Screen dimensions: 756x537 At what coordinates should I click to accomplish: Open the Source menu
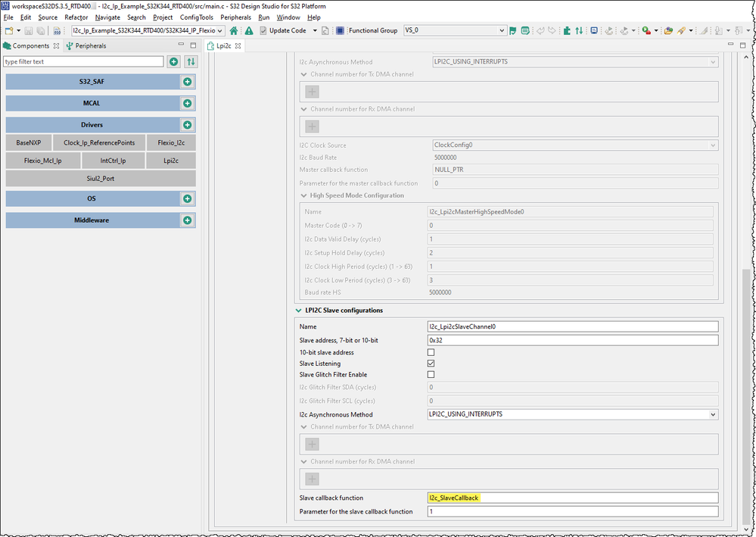click(48, 17)
